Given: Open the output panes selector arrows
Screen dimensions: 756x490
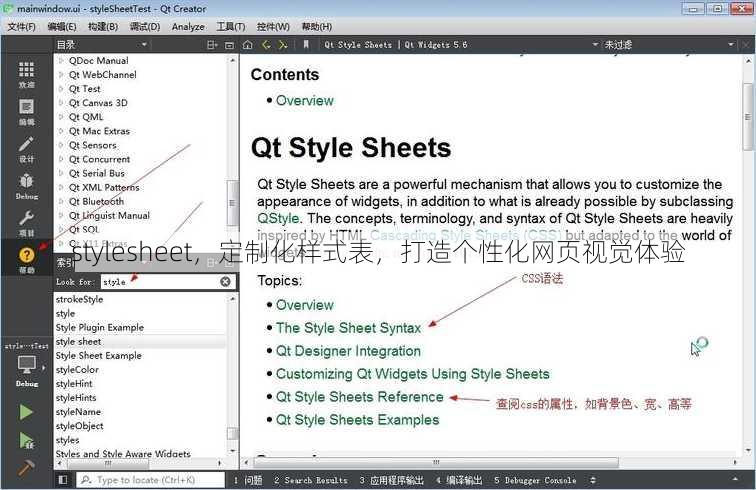Looking at the screenshot, I should (x=593, y=480).
